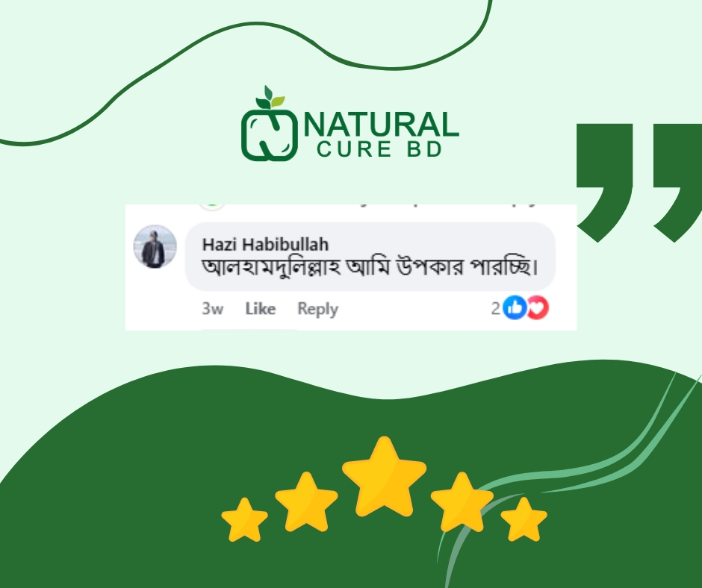
Task: Click the large green quotation mark graphic
Action: tap(639, 183)
